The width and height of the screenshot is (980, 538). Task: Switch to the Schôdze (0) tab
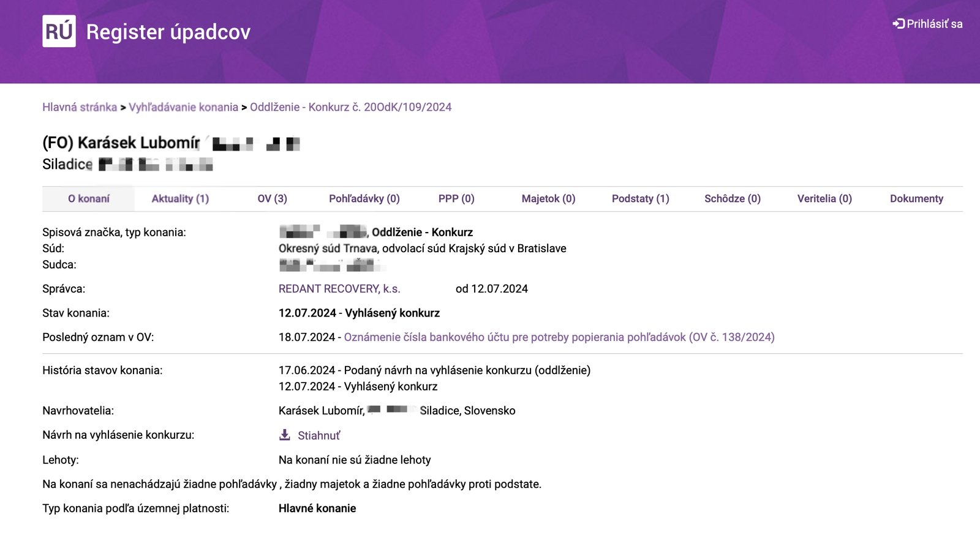(x=733, y=199)
